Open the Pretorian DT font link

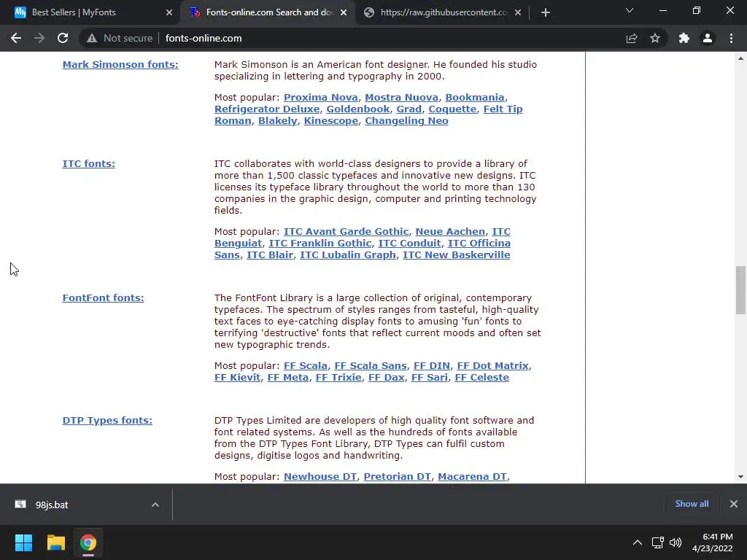(398, 476)
